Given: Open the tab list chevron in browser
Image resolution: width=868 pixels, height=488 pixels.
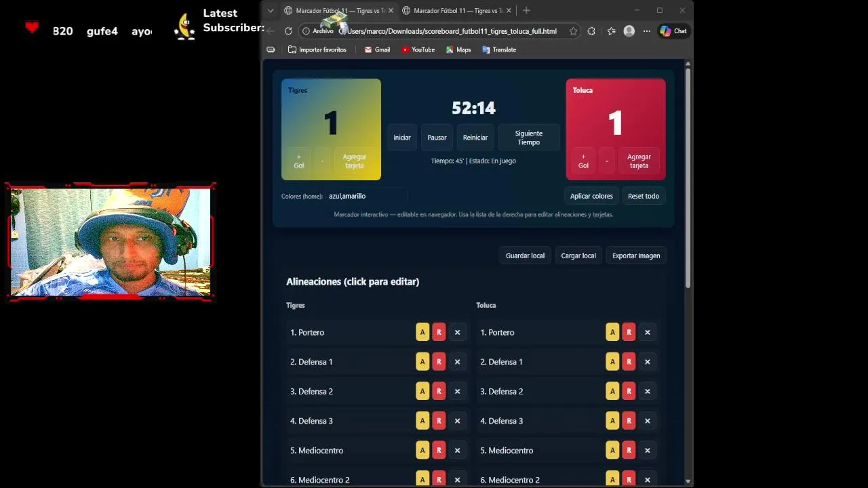Looking at the screenshot, I should 271,11.
